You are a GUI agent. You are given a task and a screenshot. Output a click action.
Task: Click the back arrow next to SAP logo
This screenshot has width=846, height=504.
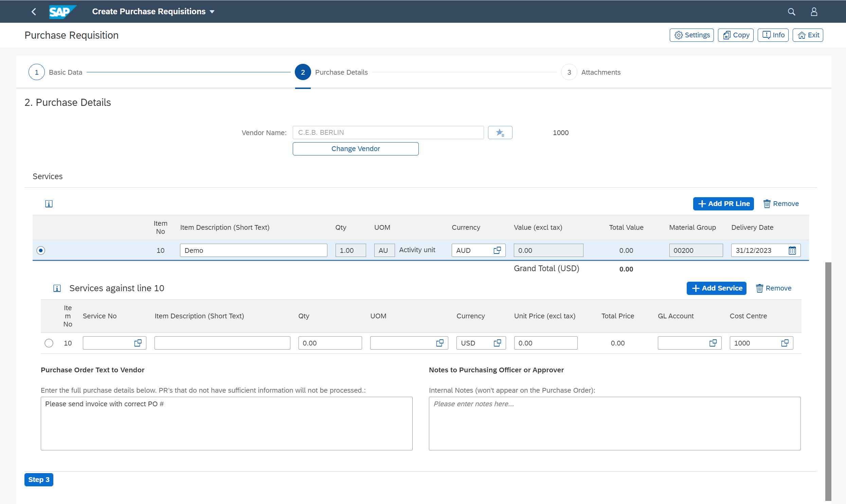(x=33, y=11)
